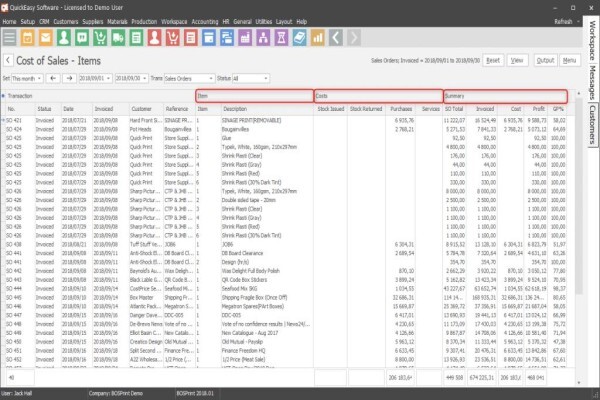The image size is (600, 400).
Task: Sort by the SO Total column header
Action: [455, 109]
